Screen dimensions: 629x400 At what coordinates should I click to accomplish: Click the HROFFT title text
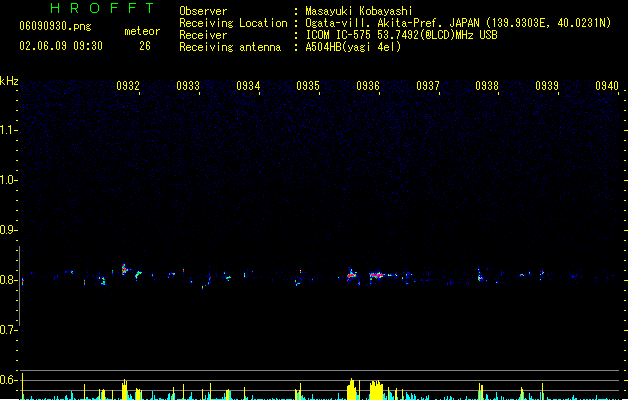pos(103,8)
